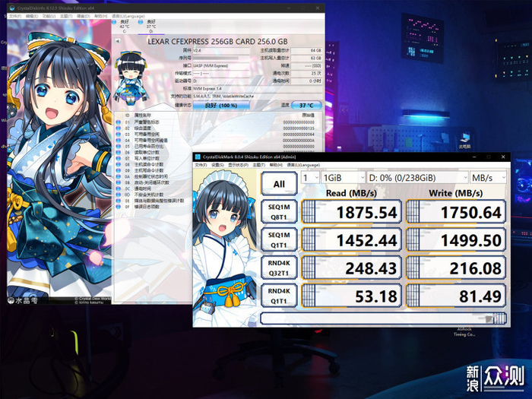Click the RND4K Q1T1 write result 81.49
This screenshot has height=399, width=532.
[x=456, y=296]
